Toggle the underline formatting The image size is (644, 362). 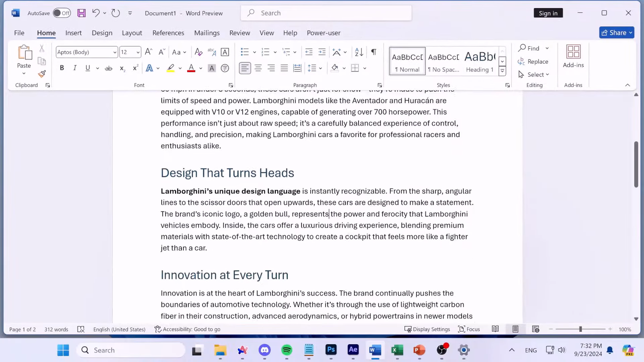pyautogui.click(x=87, y=68)
